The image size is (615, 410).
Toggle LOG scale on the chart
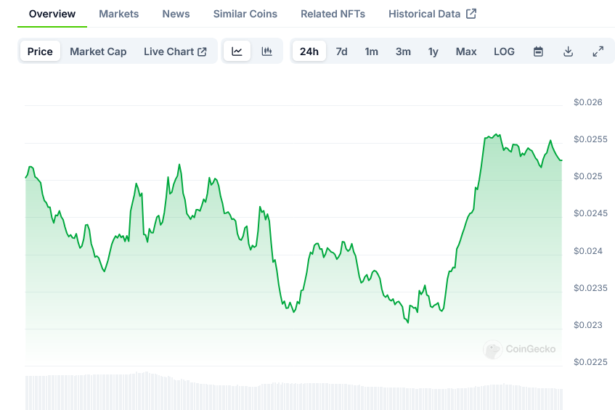tap(504, 51)
